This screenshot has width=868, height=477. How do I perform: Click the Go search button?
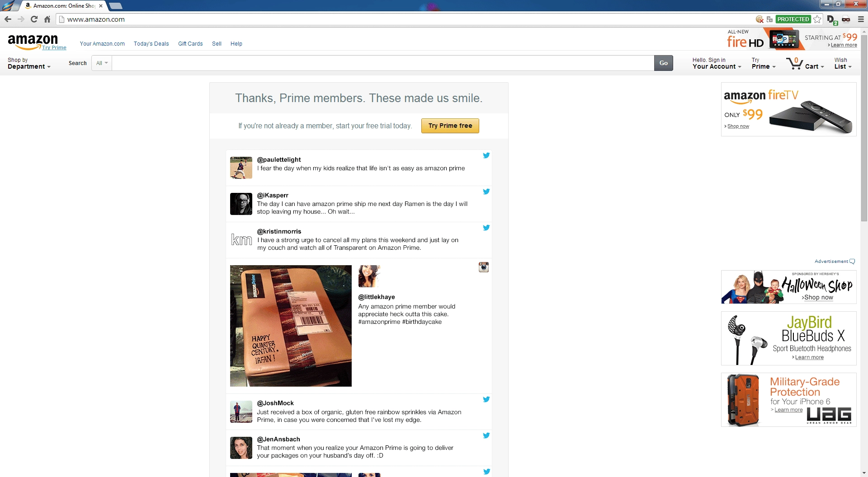click(x=663, y=63)
